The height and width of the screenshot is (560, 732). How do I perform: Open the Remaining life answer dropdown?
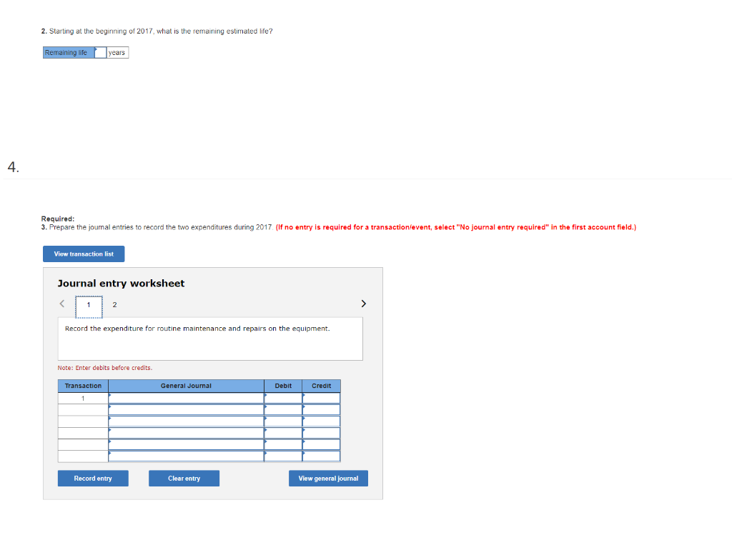point(99,52)
